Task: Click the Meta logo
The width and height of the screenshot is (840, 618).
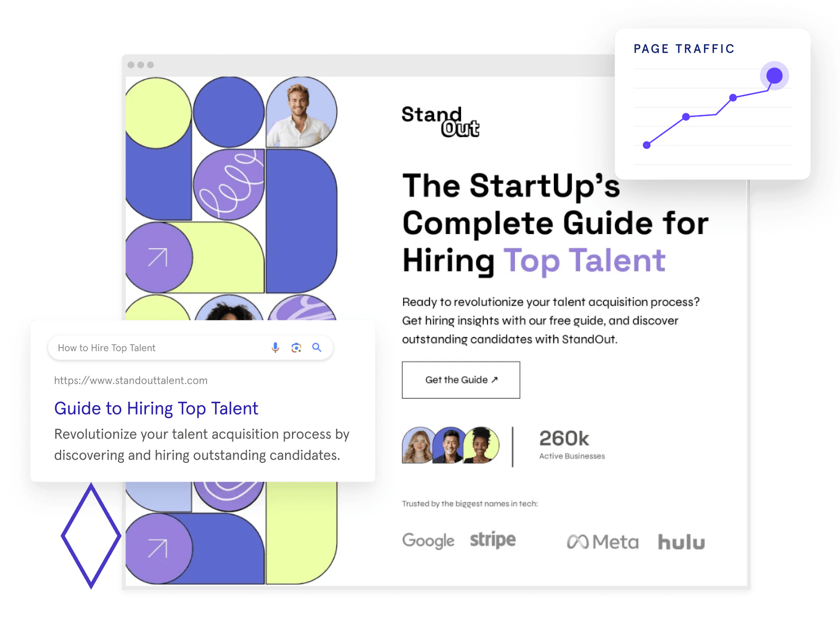Action: [602, 542]
